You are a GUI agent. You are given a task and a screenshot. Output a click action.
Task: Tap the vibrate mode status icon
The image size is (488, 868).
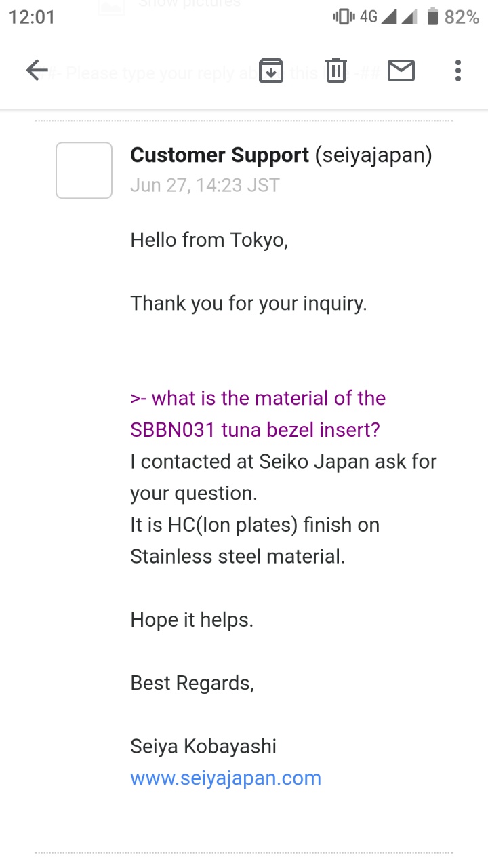(344, 17)
